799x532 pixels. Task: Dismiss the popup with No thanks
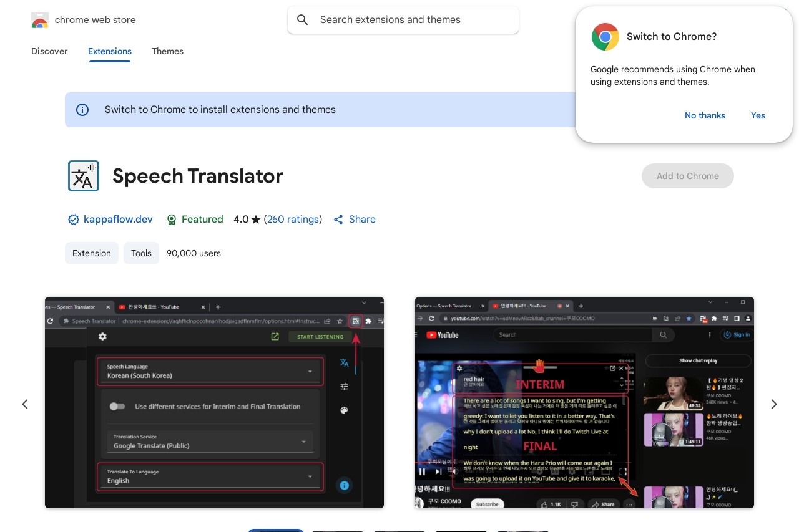pyautogui.click(x=705, y=115)
